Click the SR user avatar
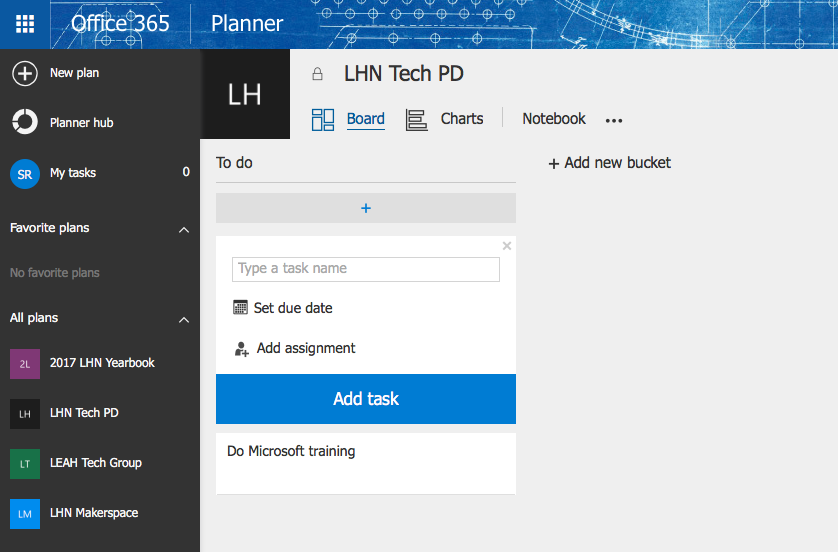838x552 pixels. click(25, 174)
